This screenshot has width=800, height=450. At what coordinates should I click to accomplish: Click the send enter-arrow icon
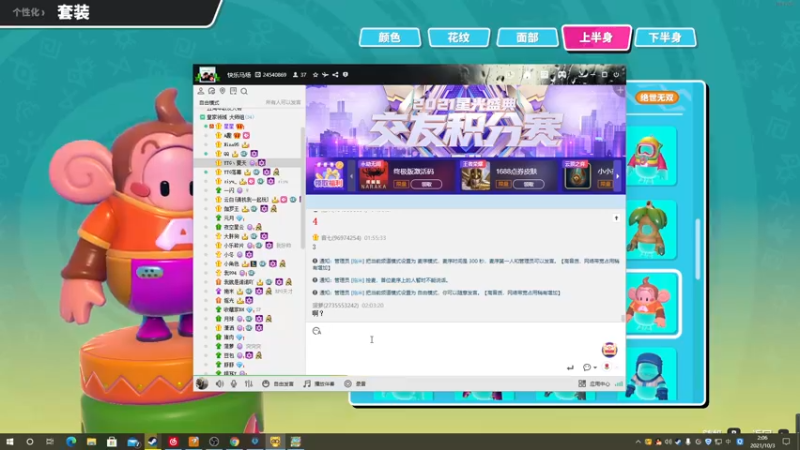point(570,367)
